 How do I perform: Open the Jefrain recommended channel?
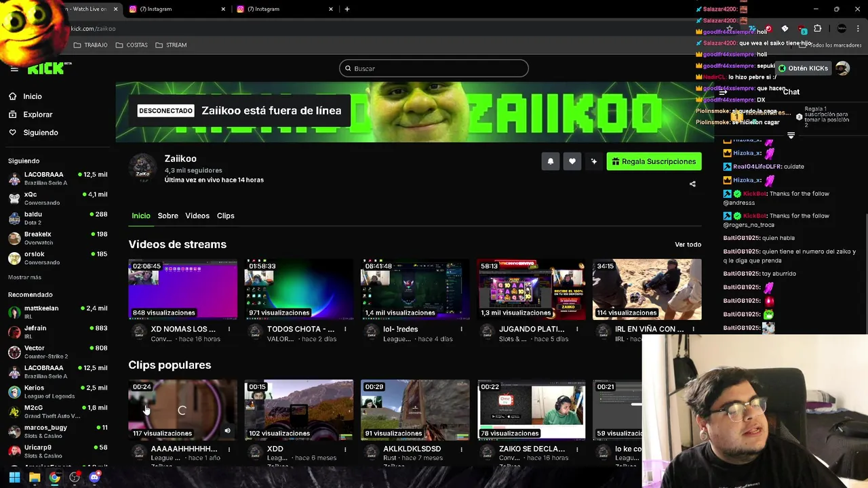(58, 332)
